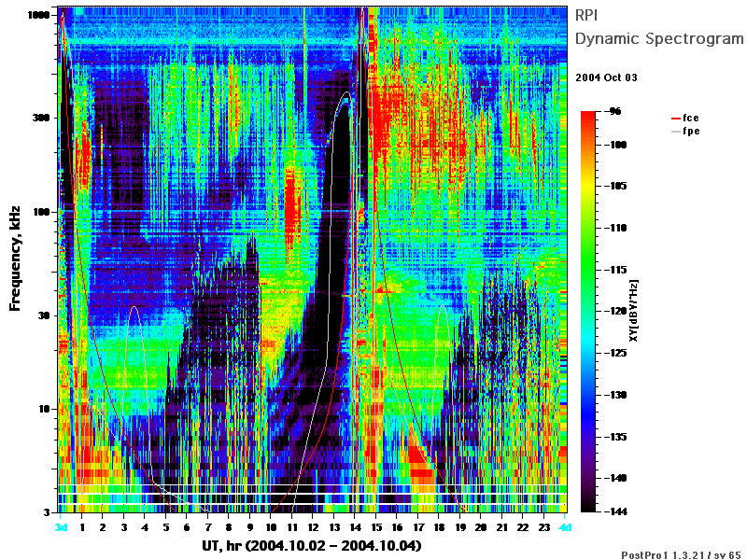The image size is (747, 560).
Task: Click the RPI Dynamic Spectrogram title
Action: [659, 27]
